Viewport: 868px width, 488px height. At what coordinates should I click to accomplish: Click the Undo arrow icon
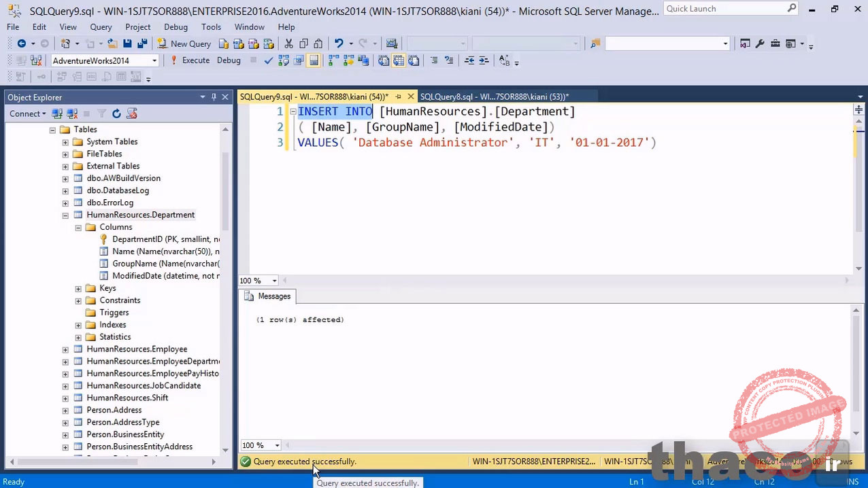[x=339, y=43]
